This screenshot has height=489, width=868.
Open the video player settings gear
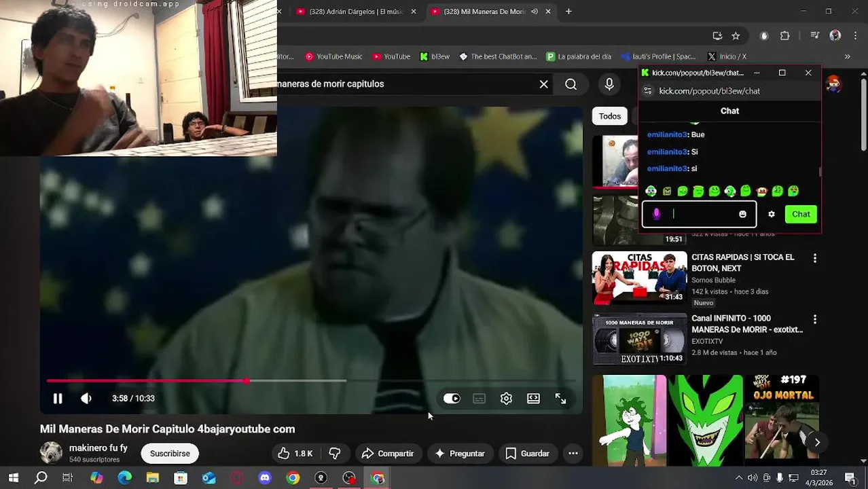tap(506, 399)
